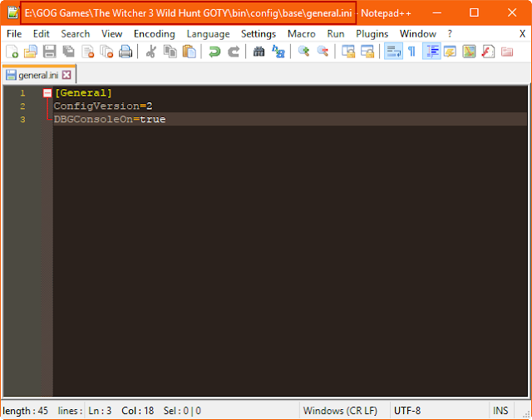The width and height of the screenshot is (532, 420).
Task: Click the Save All toolbar icon
Action: click(68, 52)
